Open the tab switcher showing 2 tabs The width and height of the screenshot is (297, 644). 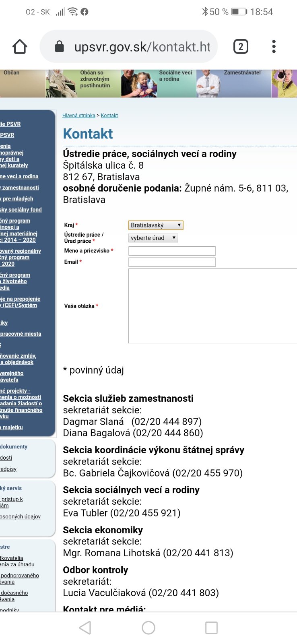pos(241,47)
